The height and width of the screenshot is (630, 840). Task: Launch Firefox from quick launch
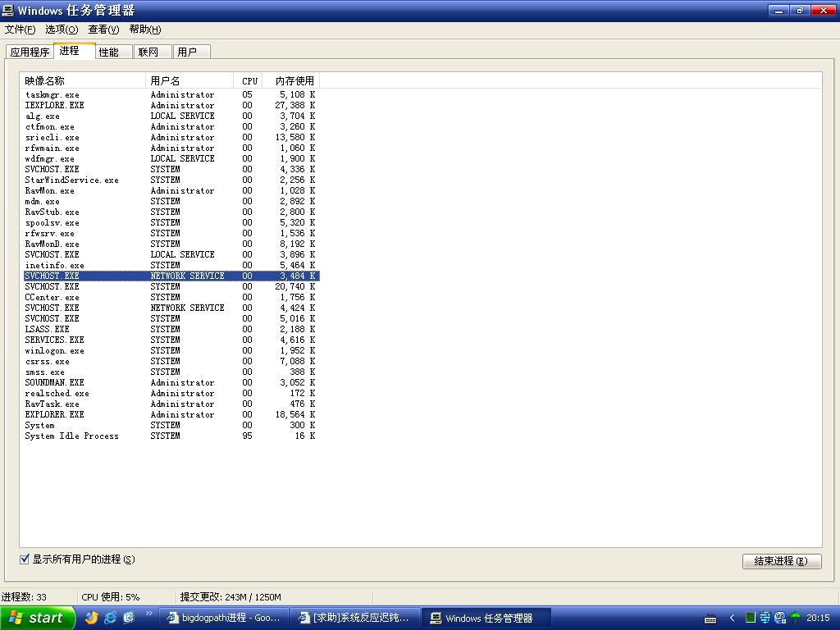pyautogui.click(x=92, y=618)
